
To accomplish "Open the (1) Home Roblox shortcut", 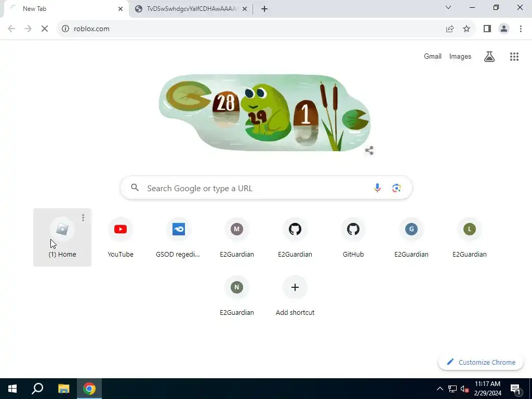I will click(62, 237).
